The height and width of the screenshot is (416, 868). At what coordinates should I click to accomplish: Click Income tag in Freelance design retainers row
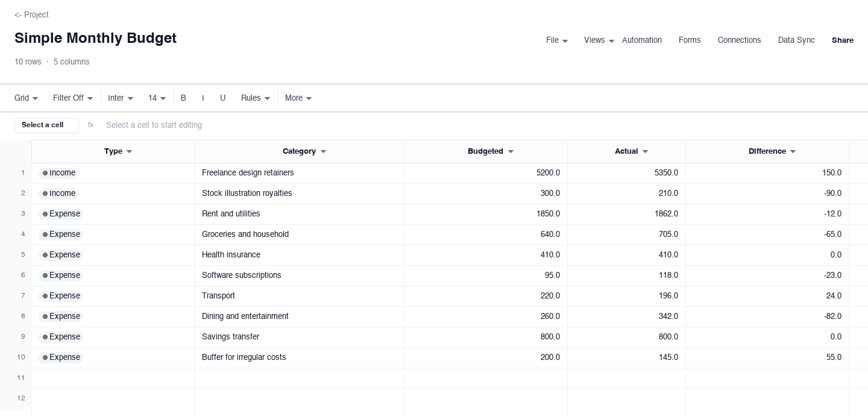58,173
